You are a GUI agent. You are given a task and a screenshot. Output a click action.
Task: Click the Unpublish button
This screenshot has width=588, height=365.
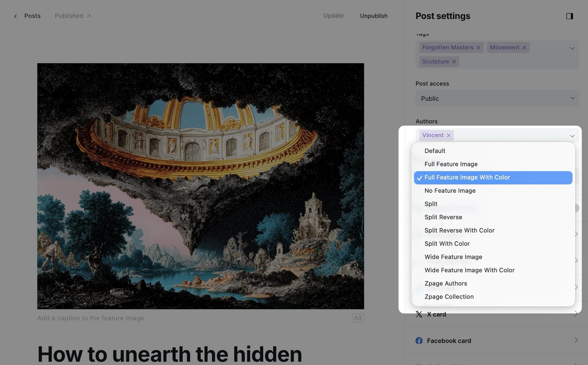pyautogui.click(x=373, y=16)
